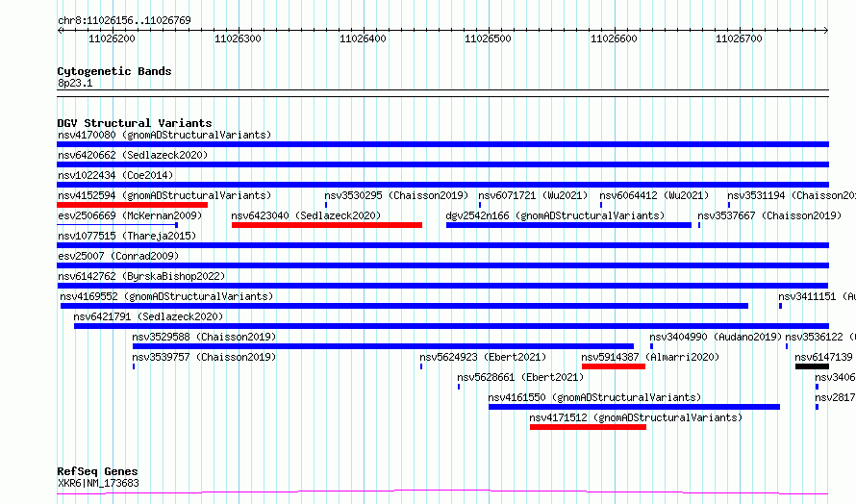The width and height of the screenshot is (856, 504).
Task: Open nsv3537667 Chaisson2019 variant label
Action: coord(769,215)
